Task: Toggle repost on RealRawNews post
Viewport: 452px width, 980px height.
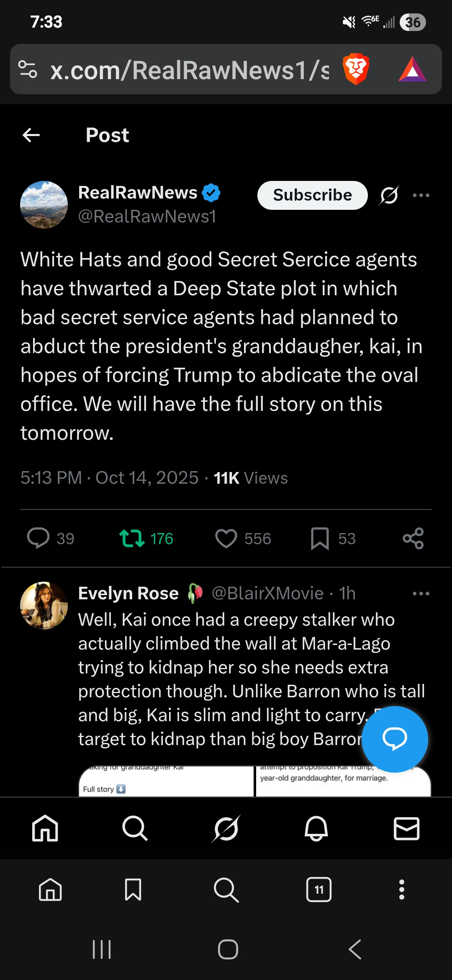Action: (132, 538)
